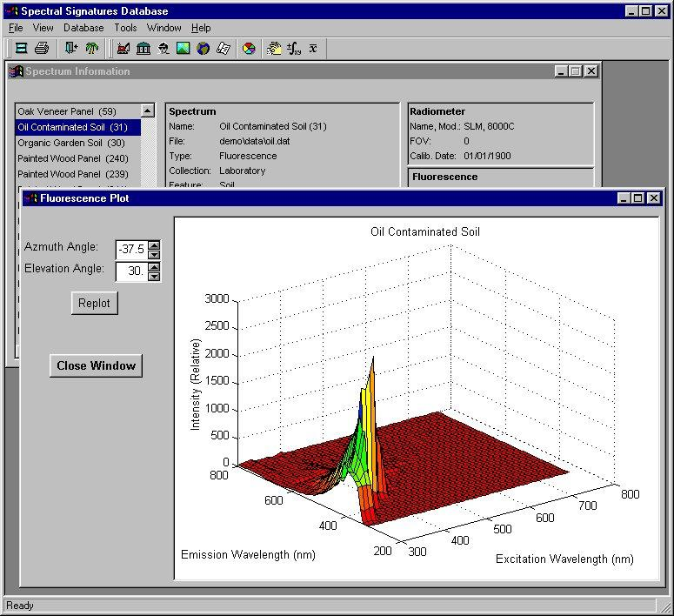Click the Fluorescence Plot window title icon
Screen dimensions: 674x616
[31, 198]
